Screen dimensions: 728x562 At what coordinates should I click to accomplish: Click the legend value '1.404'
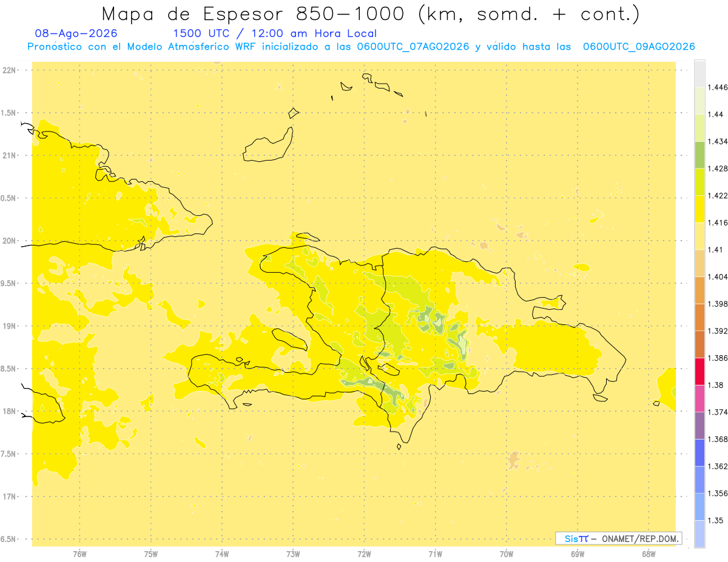click(x=717, y=276)
